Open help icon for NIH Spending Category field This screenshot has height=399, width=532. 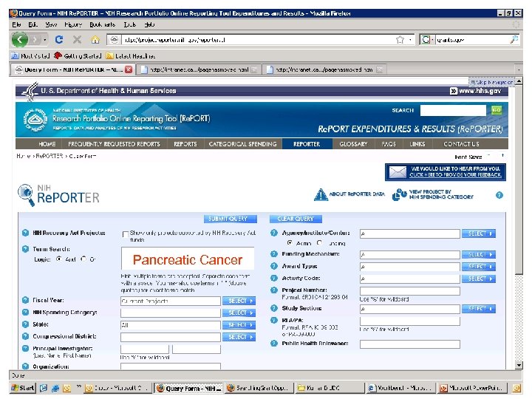coord(25,312)
